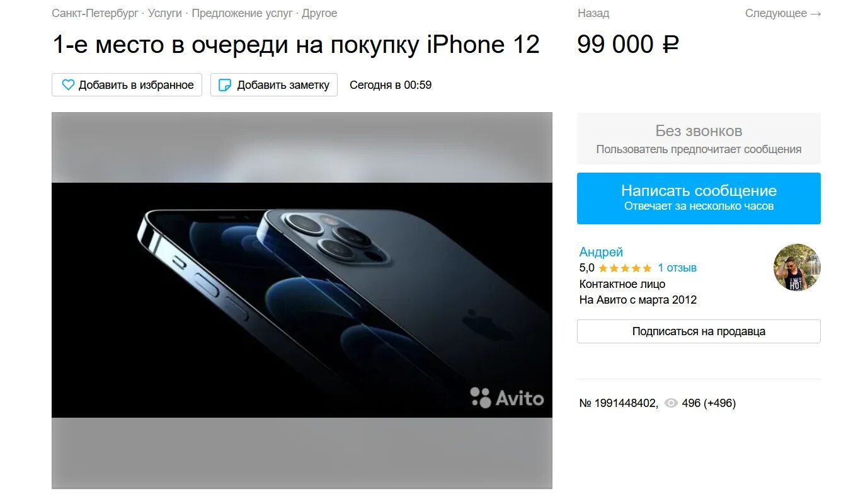Image resolution: width=846 pixels, height=504 pixels.
Task: Click the note icon next to Добавить заметку
Action: coord(225,85)
